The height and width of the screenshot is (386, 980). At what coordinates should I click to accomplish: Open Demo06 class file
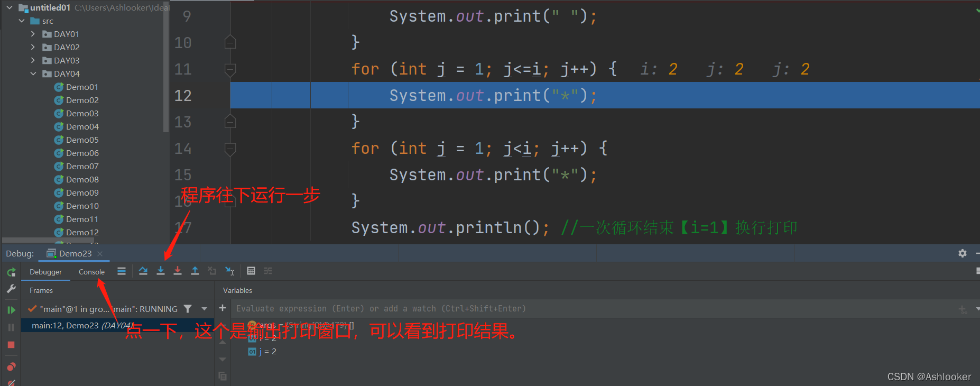77,153
